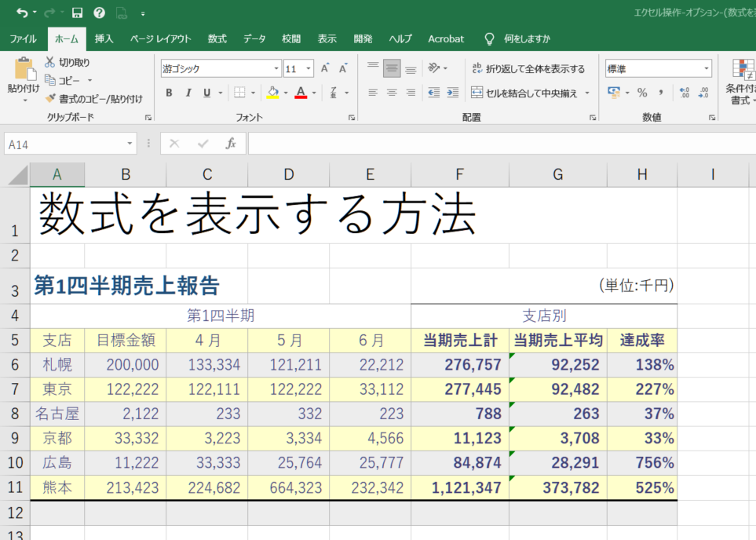Select cell F6 containing 276,757
756x540 pixels.
[x=459, y=364]
